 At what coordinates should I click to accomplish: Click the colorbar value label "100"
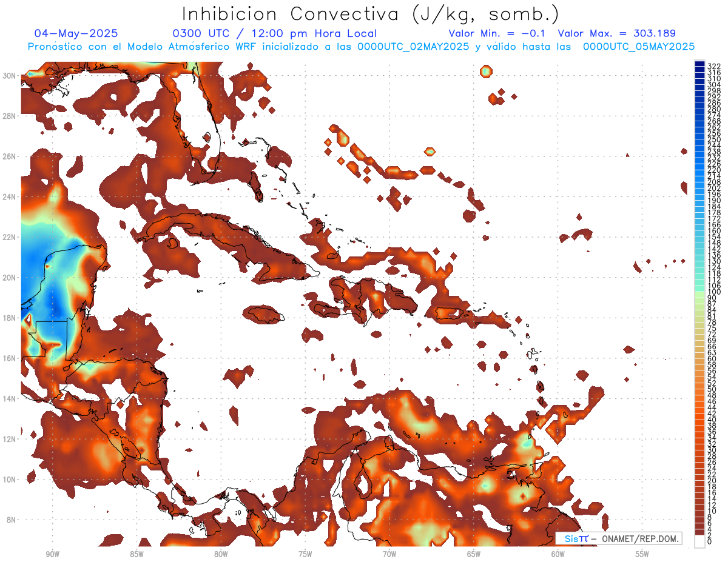click(x=713, y=292)
